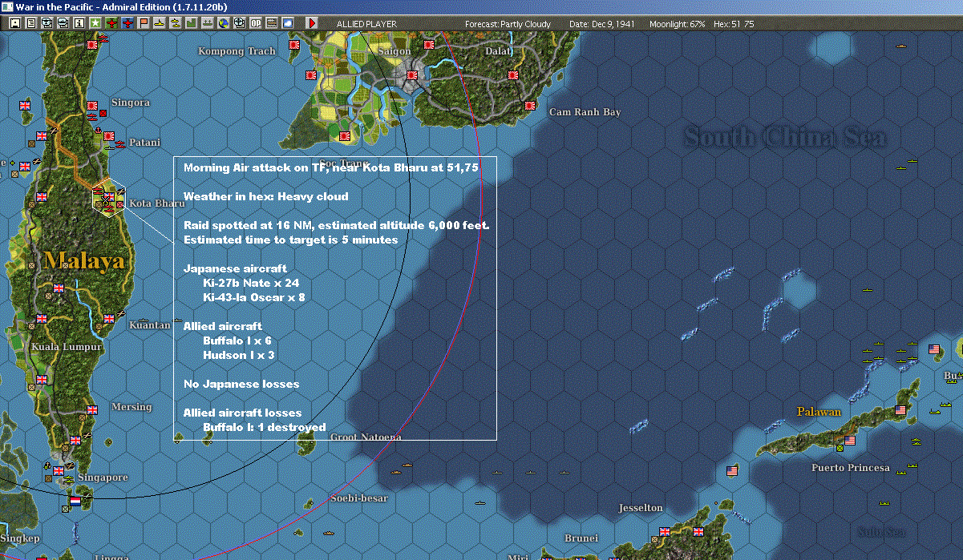This screenshot has height=560, width=963.
Task: Select the Japanese flag unit near Dalat
Action: 513,75
